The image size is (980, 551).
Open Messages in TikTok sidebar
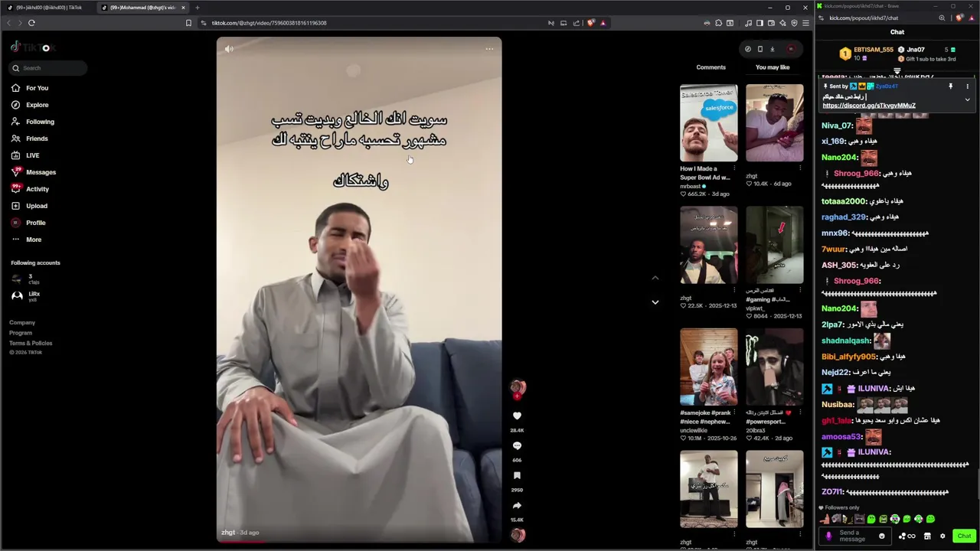coord(34,172)
